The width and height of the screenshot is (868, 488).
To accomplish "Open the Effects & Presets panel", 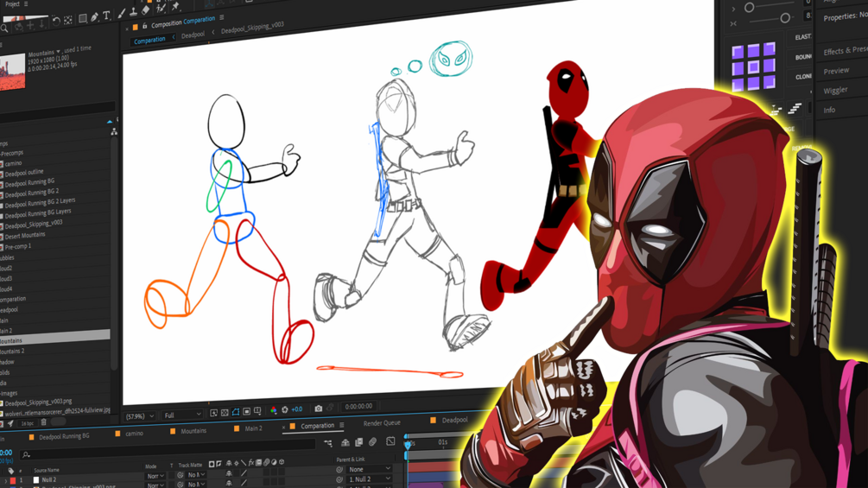I will point(845,50).
